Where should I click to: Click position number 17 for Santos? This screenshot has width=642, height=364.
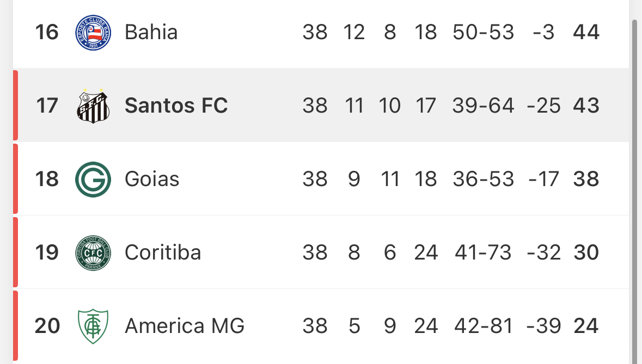47,106
